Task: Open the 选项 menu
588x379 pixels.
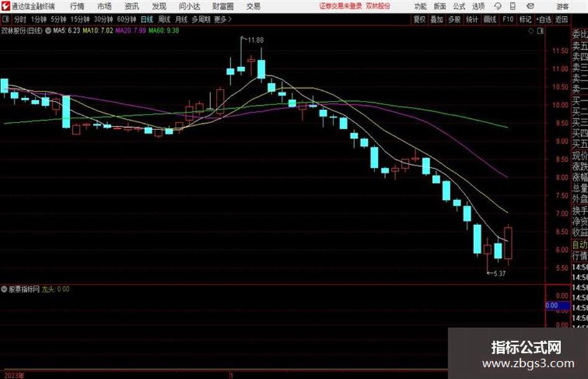Action: click(478, 6)
